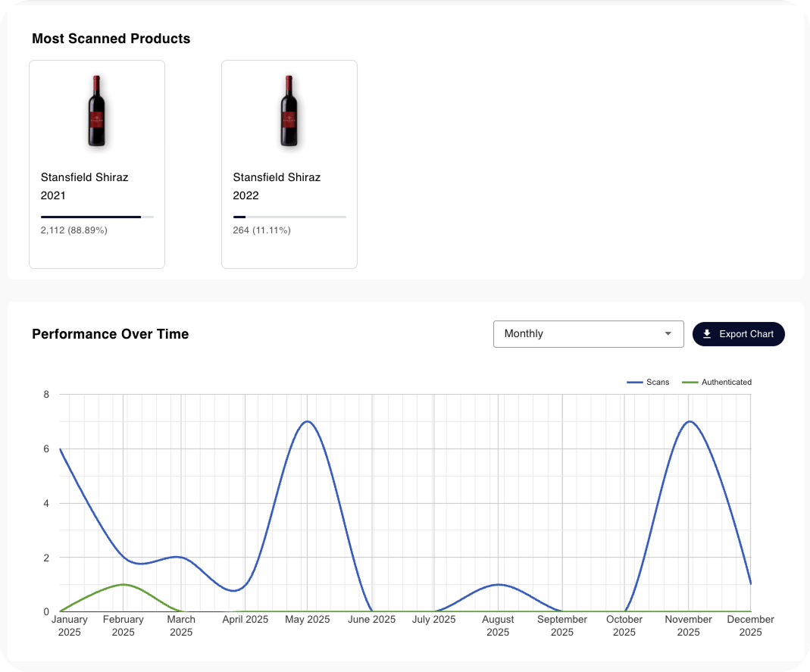This screenshot has height=672, width=810.
Task: Click the 264 (11.11%) scan count
Action: [261, 230]
